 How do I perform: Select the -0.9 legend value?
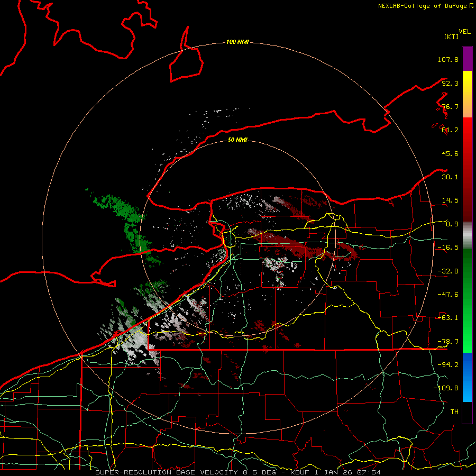[450, 224]
